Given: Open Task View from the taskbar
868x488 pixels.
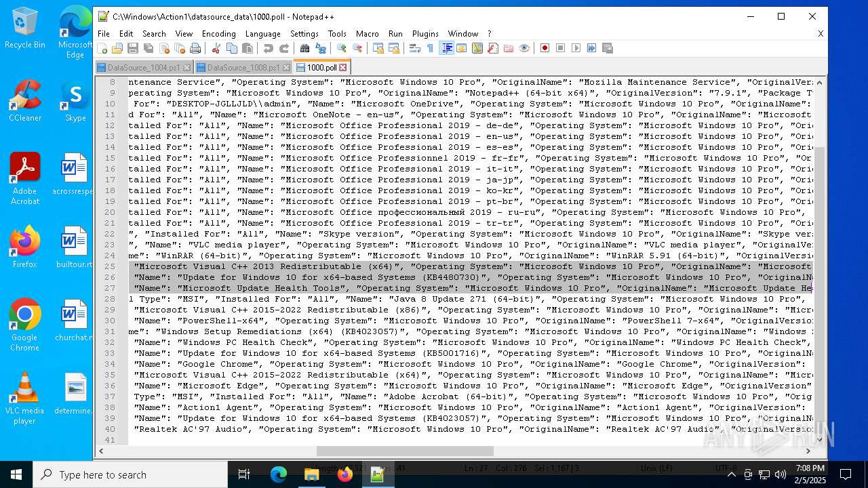Looking at the screenshot, I should coord(244,474).
